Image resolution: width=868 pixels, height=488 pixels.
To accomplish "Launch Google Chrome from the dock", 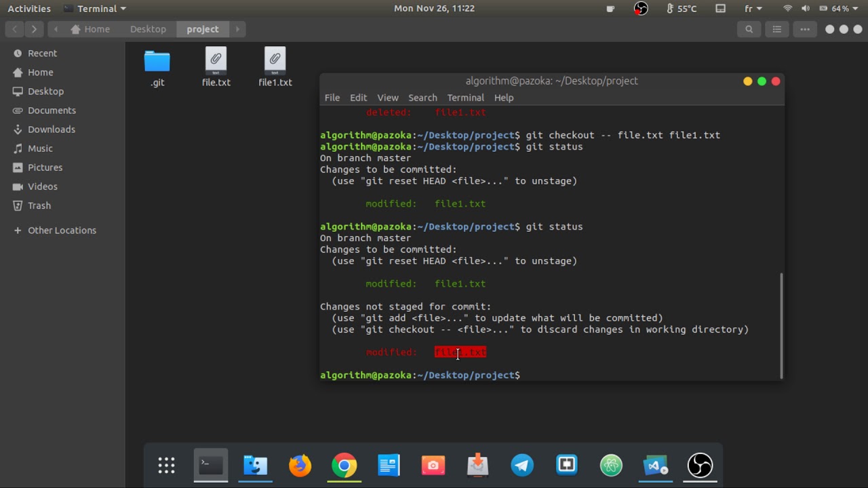I will [x=344, y=465].
